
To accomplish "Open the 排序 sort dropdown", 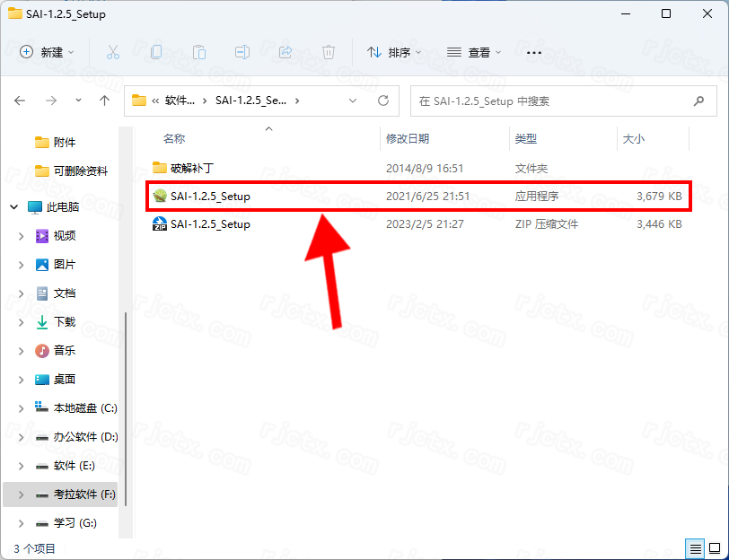I will [394, 52].
